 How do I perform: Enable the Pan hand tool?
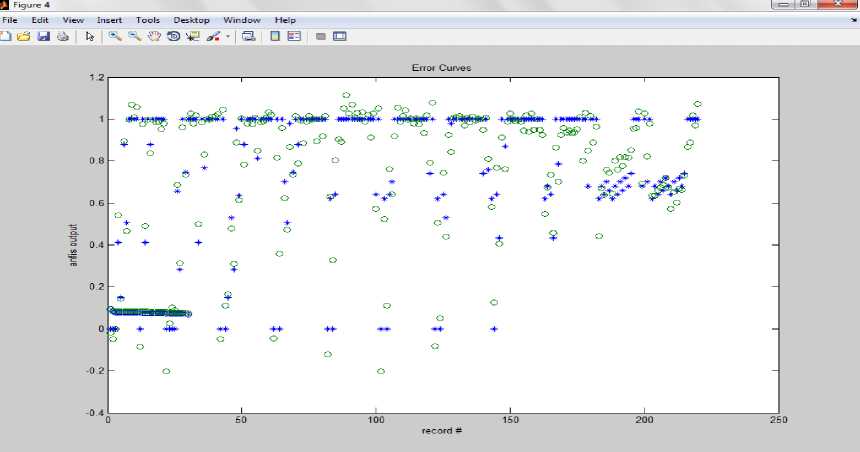[154, 37]
